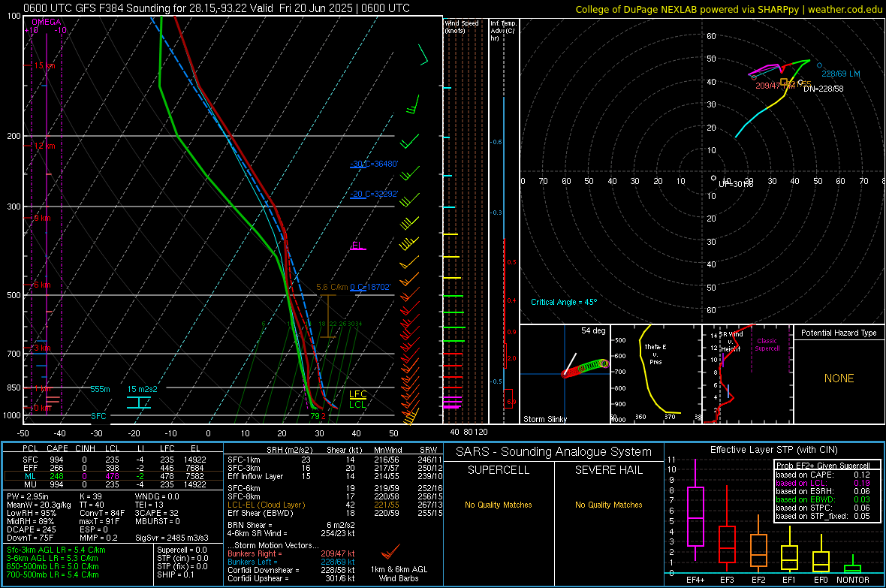Click the 15 km height marker

44,65
